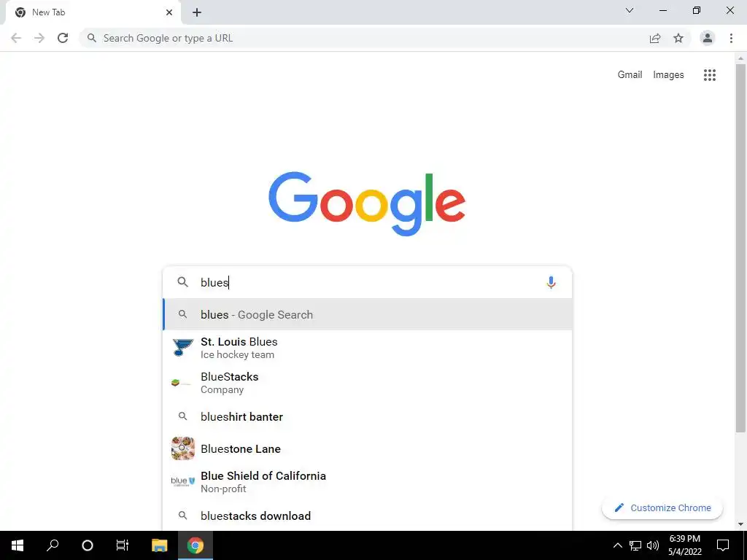
Task: Open the Windows Start menu
Action: pos(18,545)
